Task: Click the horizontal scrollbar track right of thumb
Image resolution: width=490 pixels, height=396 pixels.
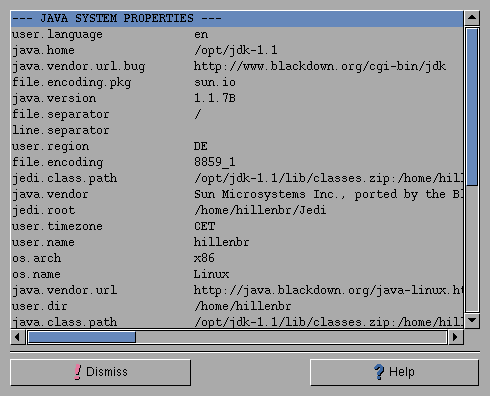Action: pyautogui.click(x=291, y=337)
